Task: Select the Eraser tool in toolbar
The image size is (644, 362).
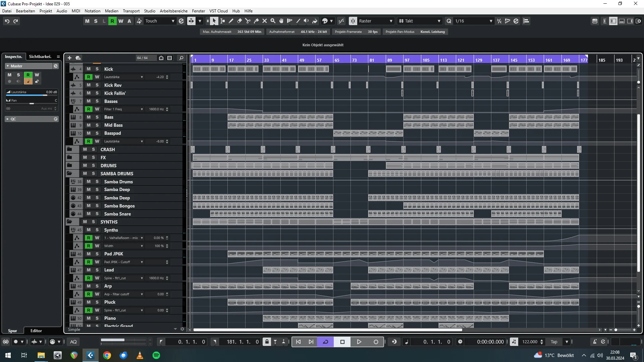Action: 239,21
